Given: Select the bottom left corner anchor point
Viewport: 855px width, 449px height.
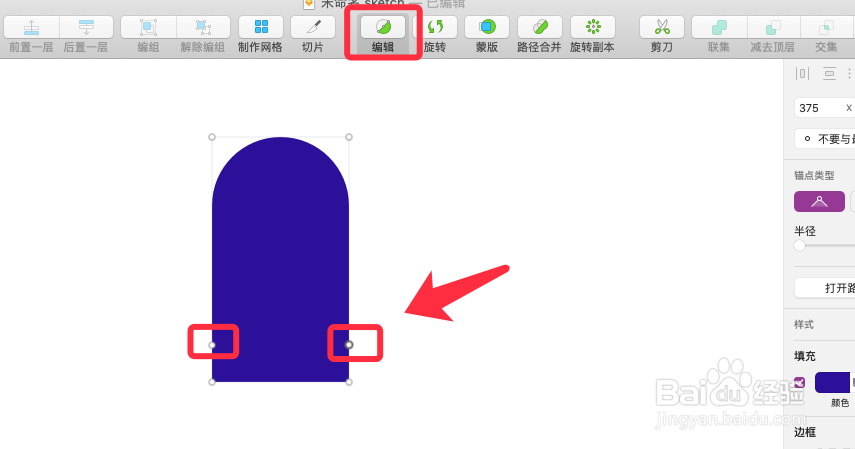Looking at the screenshot, I should 212,382.
